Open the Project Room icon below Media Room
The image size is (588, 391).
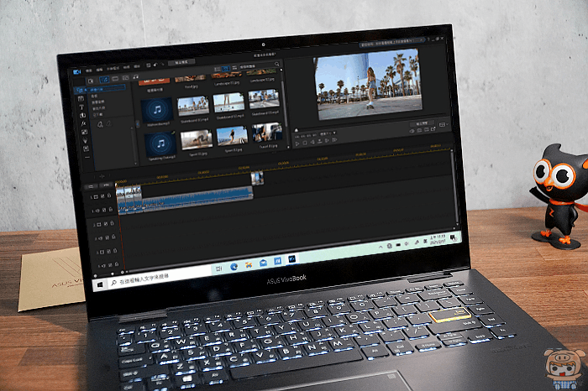81,99
